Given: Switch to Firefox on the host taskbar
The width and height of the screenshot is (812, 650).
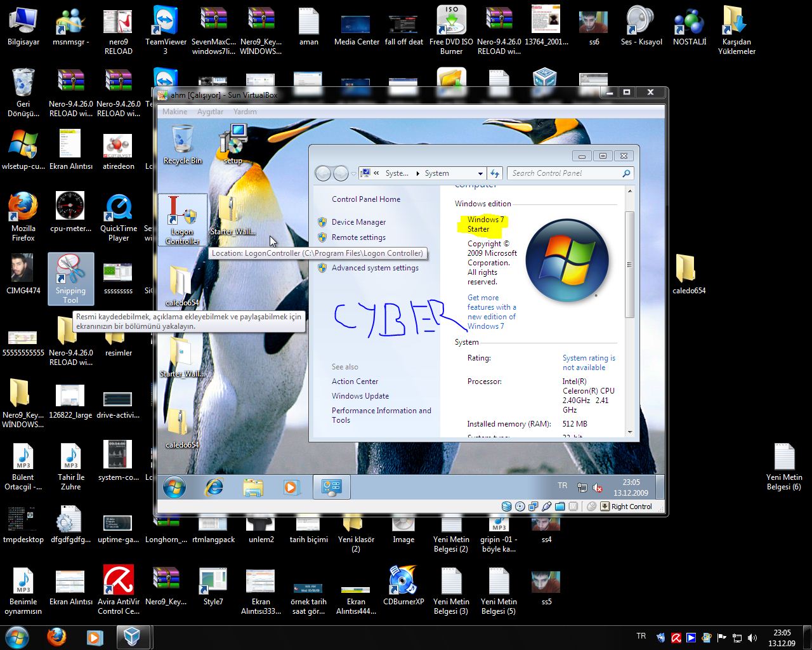Looking at the screenshot, I should click(x=56, y=637).
